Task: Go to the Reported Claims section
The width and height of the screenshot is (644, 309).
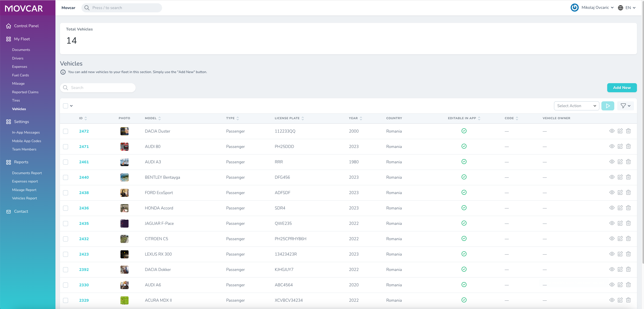Action: click(x=25, y=92)
